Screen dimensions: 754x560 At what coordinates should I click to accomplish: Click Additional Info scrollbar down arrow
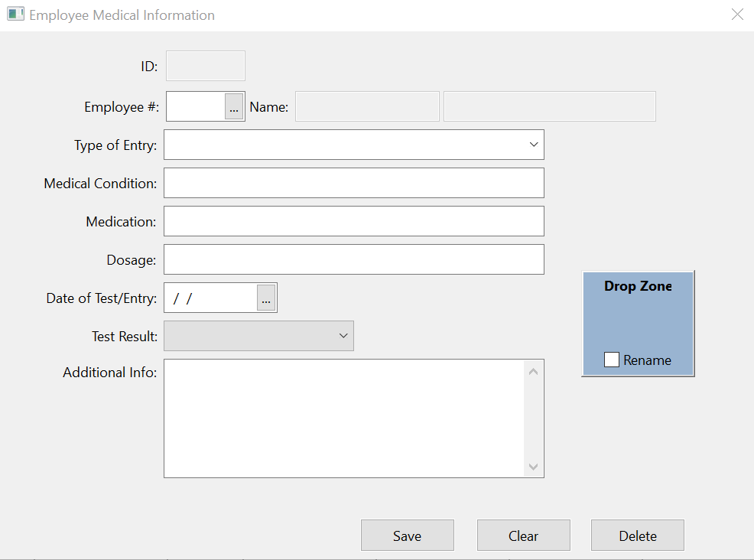[534, 467]
